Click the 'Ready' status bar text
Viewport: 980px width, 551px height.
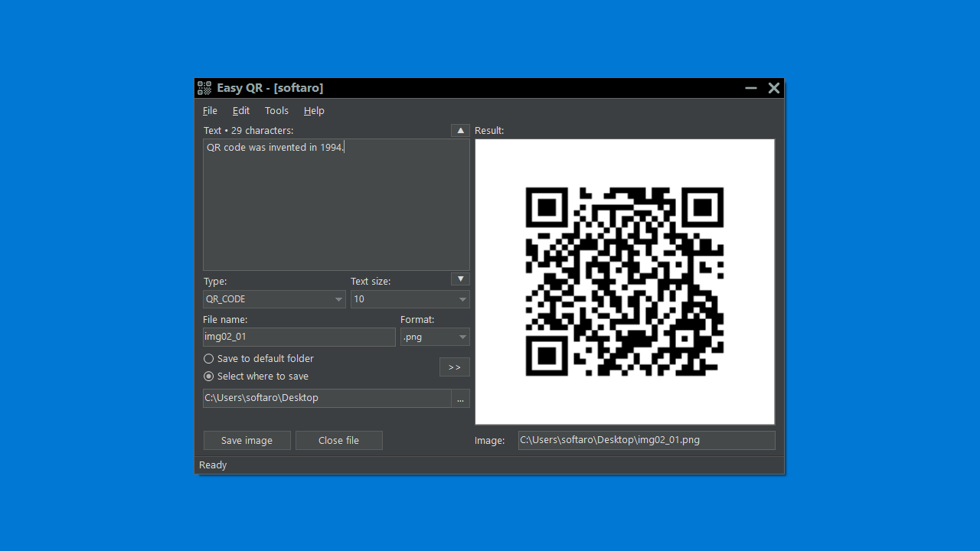tap(213, 465)
